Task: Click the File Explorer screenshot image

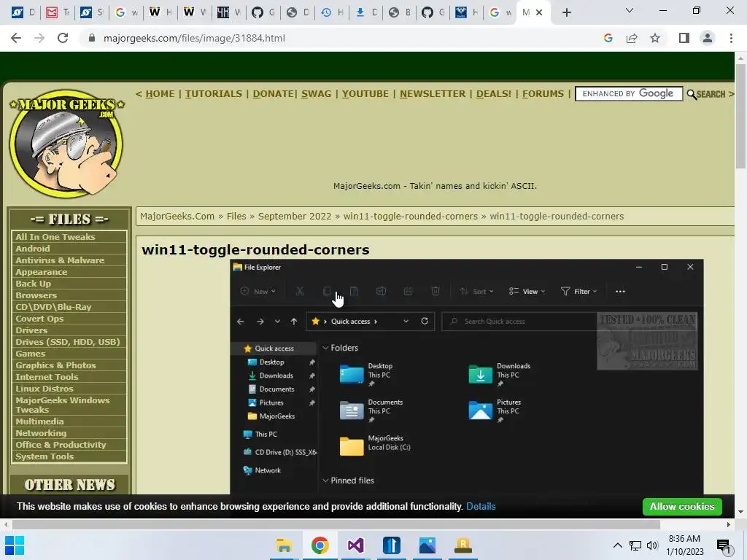Action: (x=467, y=377)
